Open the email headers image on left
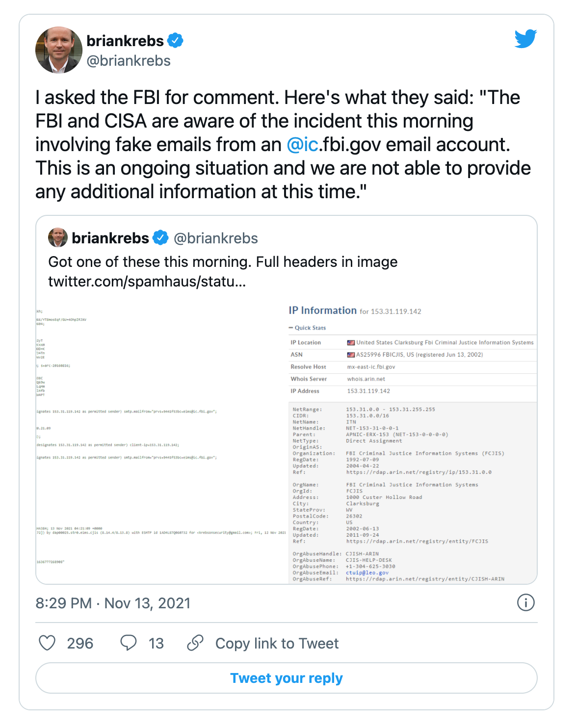 click(161, 442)
